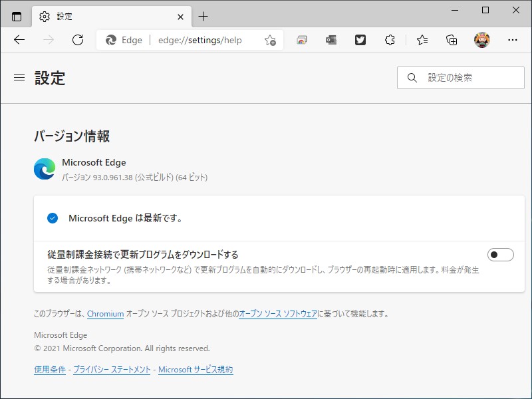Open the Settings and more ellipsis menu

click(x=512, y=40)
